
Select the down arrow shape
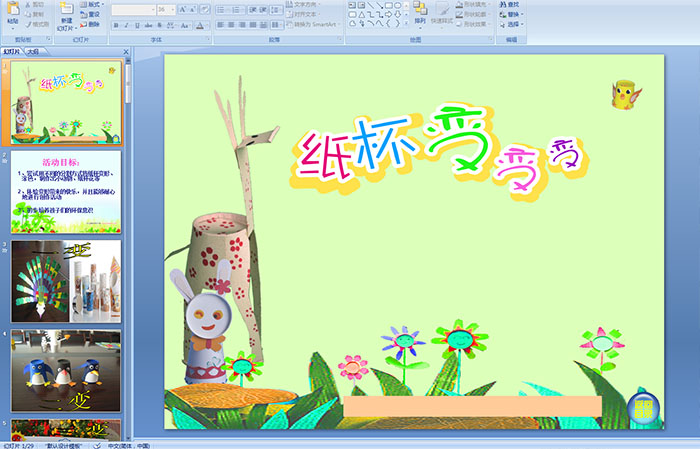pos(397,15)
